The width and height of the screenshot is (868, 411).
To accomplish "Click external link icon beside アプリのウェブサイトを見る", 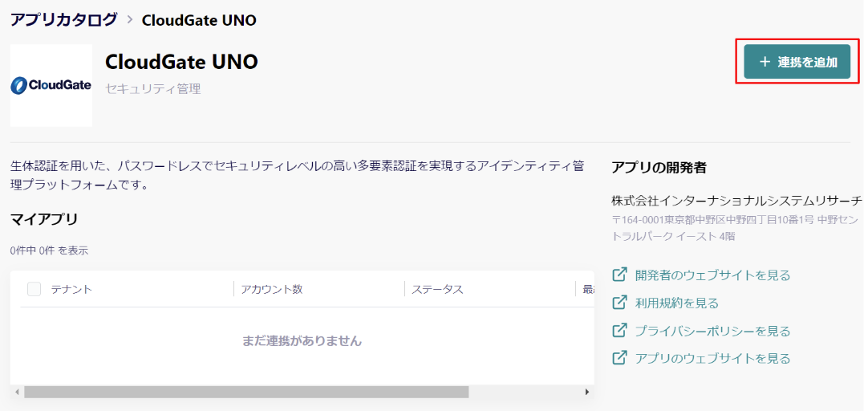I will point(619,358).
